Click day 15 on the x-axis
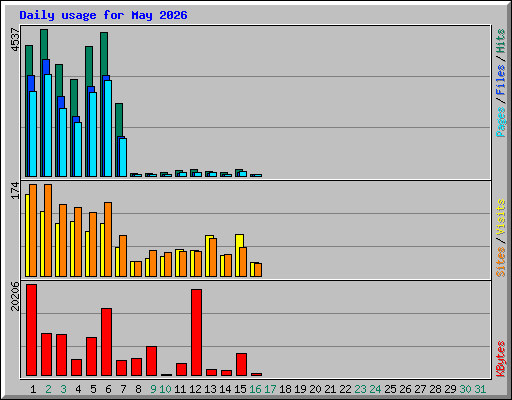 (240, 389)
